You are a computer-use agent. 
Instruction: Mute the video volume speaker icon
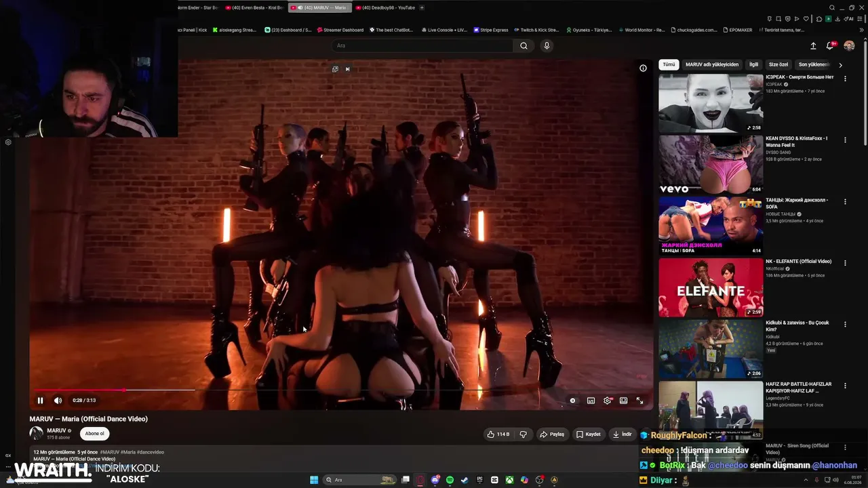tap(58, 401)
